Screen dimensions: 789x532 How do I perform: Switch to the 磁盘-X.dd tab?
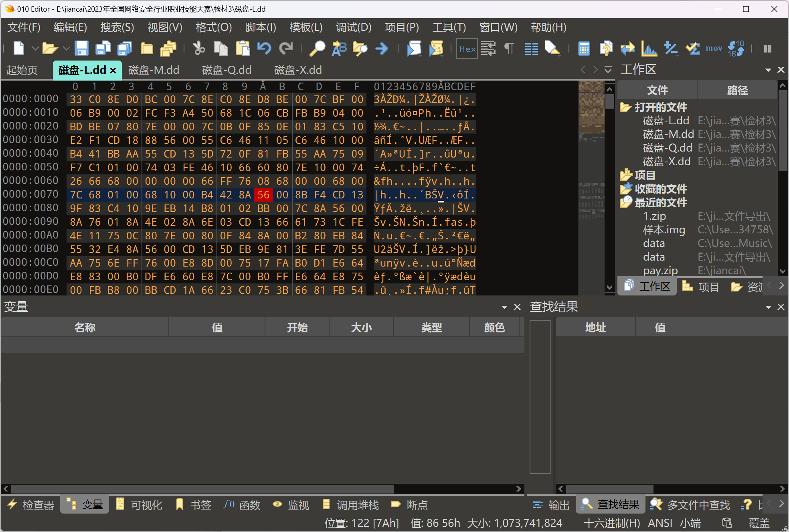tap(298, 70)
